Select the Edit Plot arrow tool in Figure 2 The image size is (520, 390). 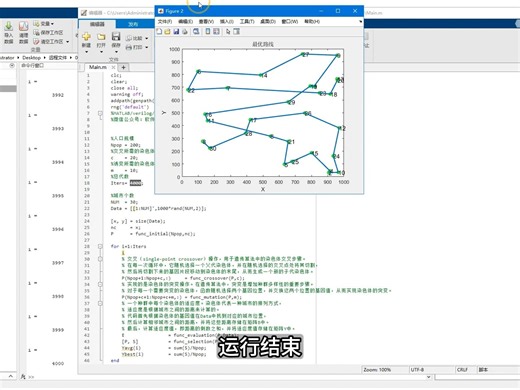point(228,31)
